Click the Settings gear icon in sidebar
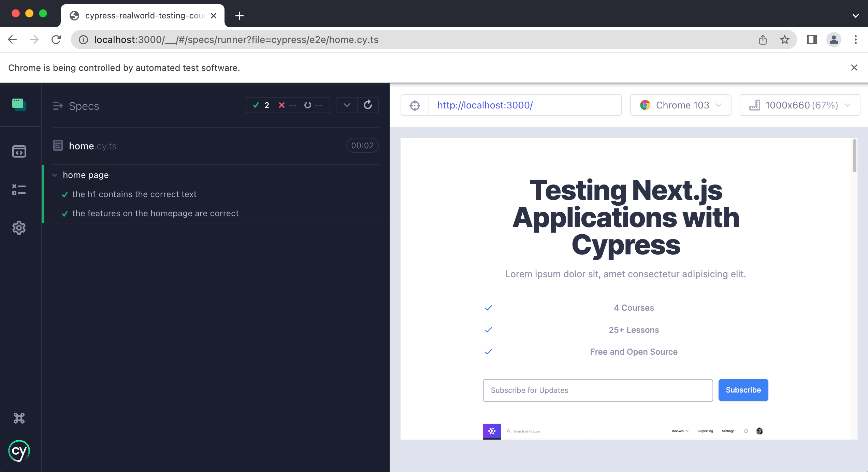Viewport: 868px width, 472px height. tap(19, 227)
